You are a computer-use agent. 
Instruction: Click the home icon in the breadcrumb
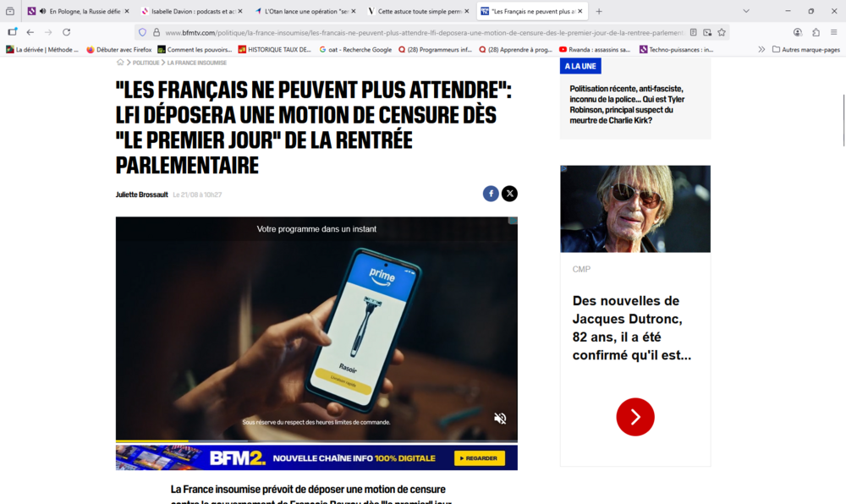coord(120,63)
